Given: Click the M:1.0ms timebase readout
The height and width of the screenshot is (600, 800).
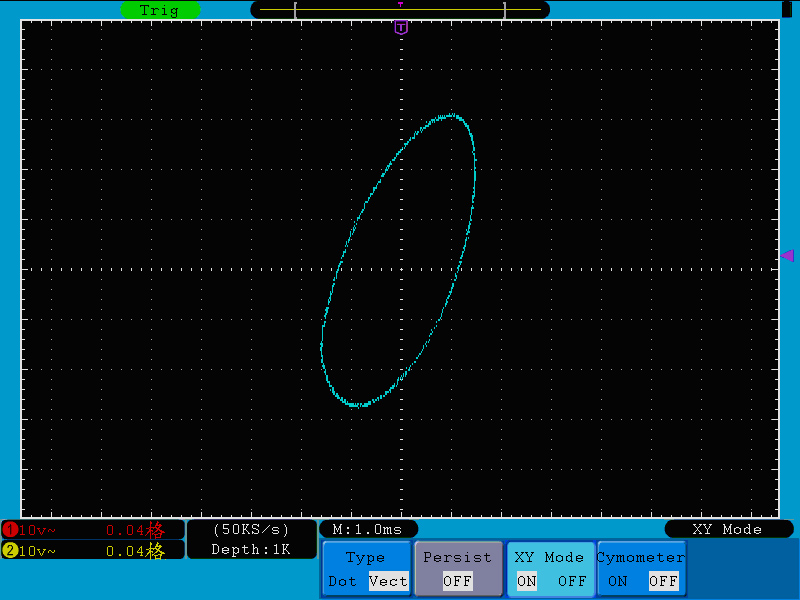Looking at the screenshot, I should click(368, 529).
